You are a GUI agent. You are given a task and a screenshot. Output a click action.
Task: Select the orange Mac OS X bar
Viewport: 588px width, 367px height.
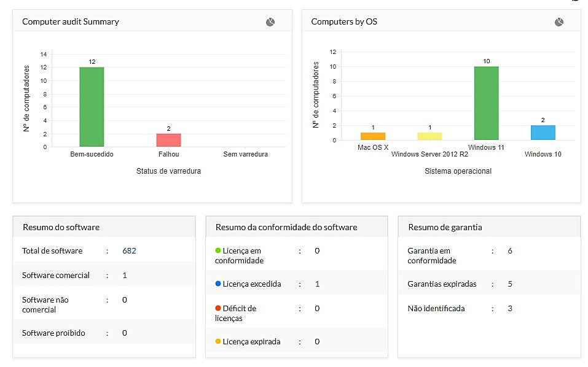pos(373,136)
